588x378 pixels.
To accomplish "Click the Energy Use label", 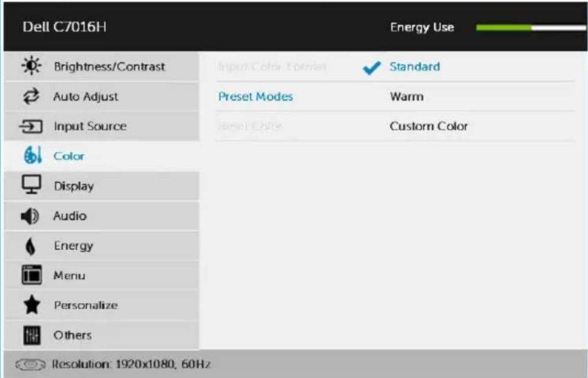I will (x=422, y=27).
